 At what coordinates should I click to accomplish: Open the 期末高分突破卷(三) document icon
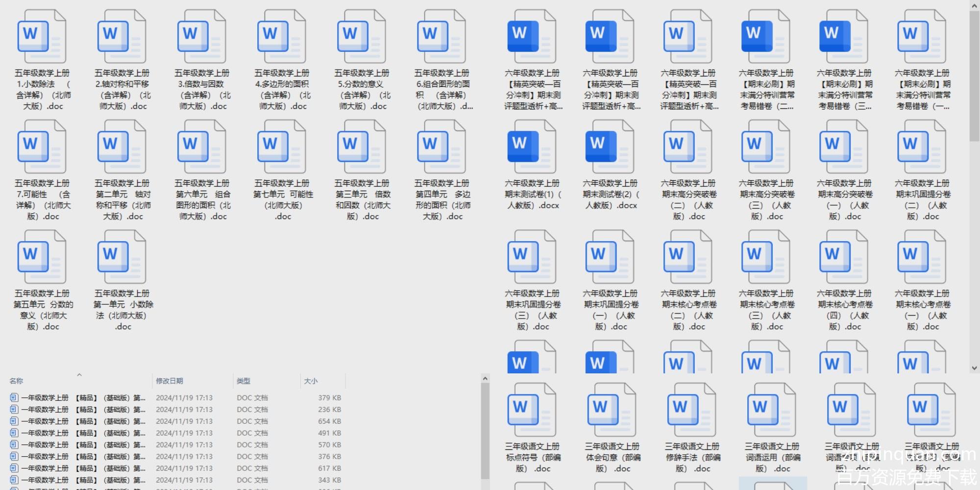765,147
